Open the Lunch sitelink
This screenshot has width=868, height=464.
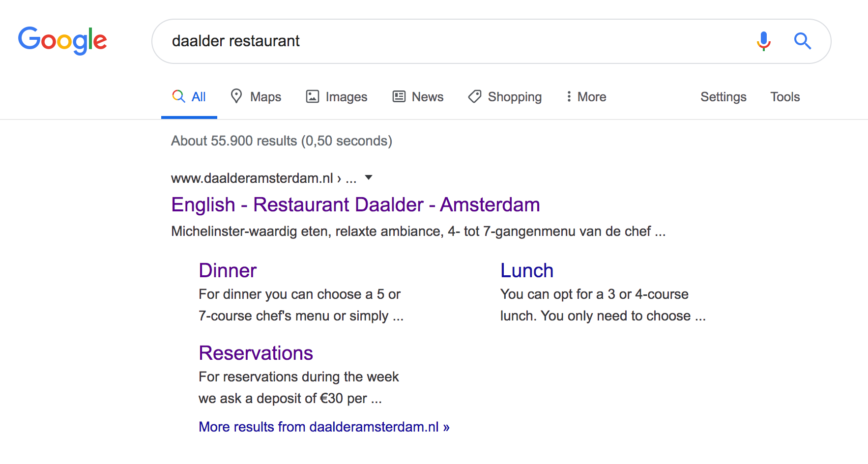[527, 270]
